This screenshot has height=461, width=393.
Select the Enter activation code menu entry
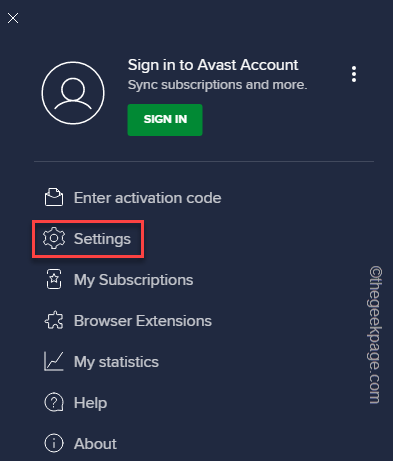[148, 198]
